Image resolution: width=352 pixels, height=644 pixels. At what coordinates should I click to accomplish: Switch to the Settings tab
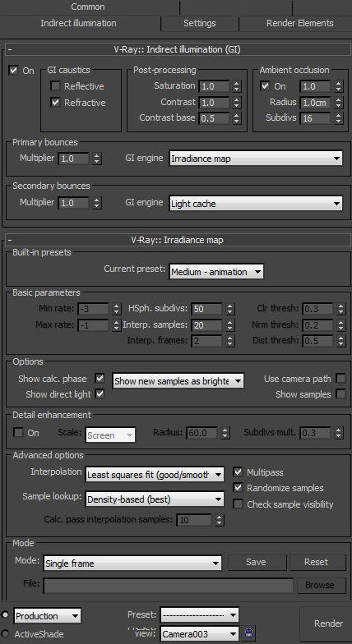(x=199, y=23)
